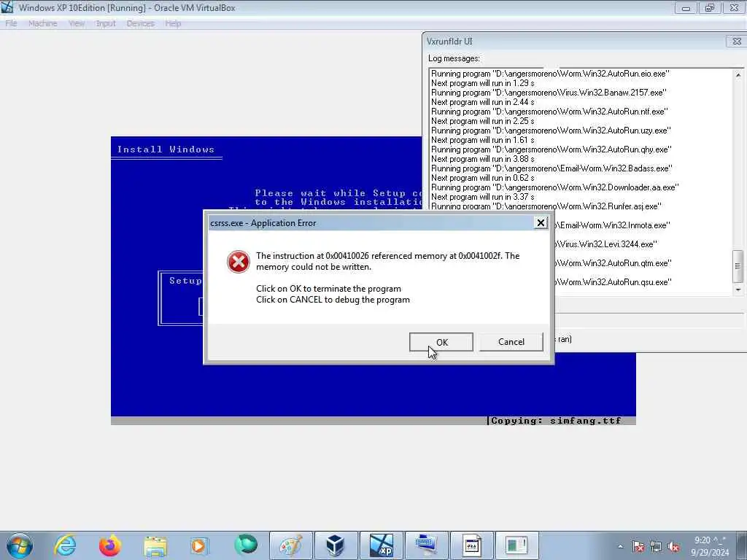747x560 pixels.
Task: Restore down the VirtualBox window
Action: pos(710,7)
